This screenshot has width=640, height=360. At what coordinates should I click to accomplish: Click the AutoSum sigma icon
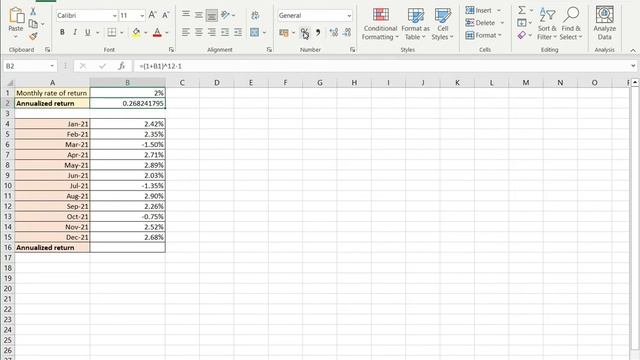coord(522,10)
